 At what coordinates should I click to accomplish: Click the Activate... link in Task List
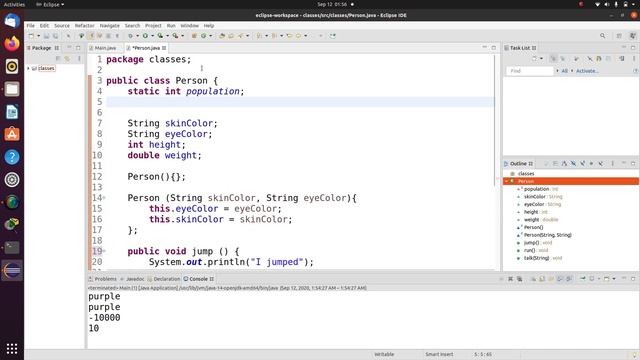tap(587, 71)
